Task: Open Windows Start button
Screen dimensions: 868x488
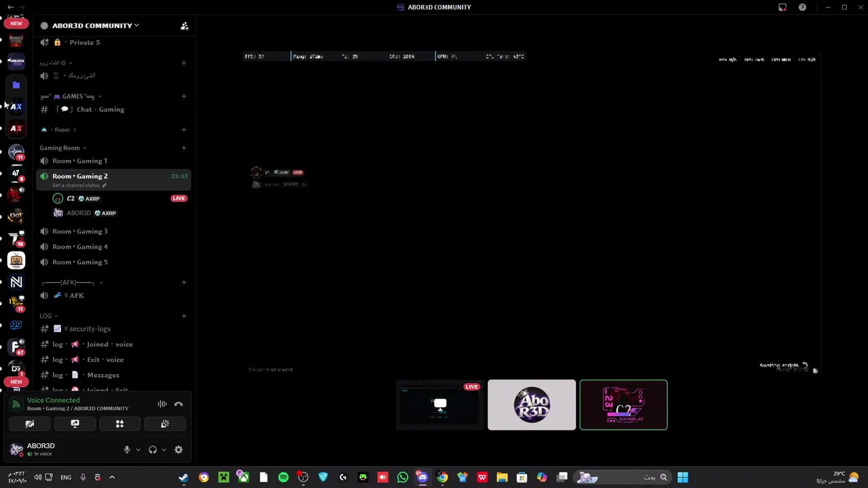Action: coord(683,477)
